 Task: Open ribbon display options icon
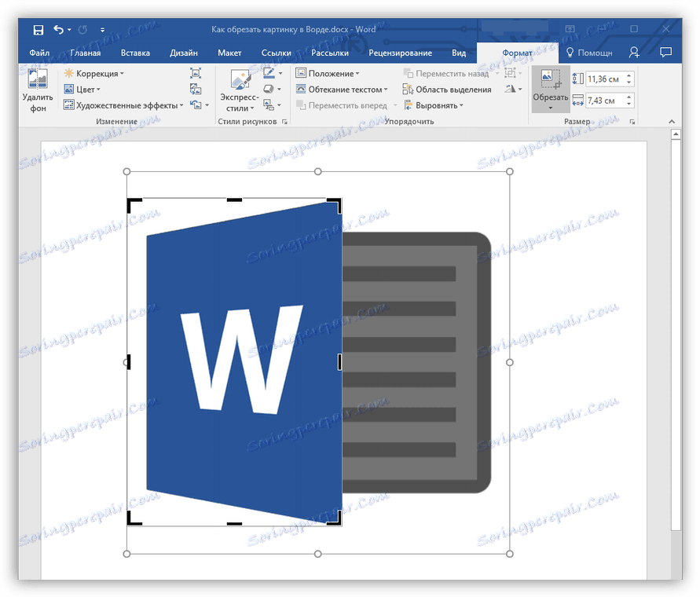pyautogui.click(x=570, y=29)
